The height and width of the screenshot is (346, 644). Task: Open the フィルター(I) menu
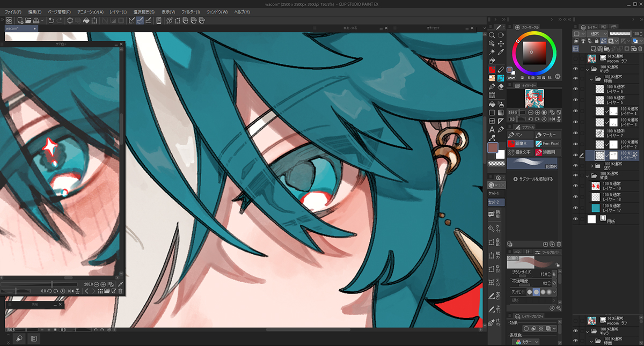tap(191, 12)
